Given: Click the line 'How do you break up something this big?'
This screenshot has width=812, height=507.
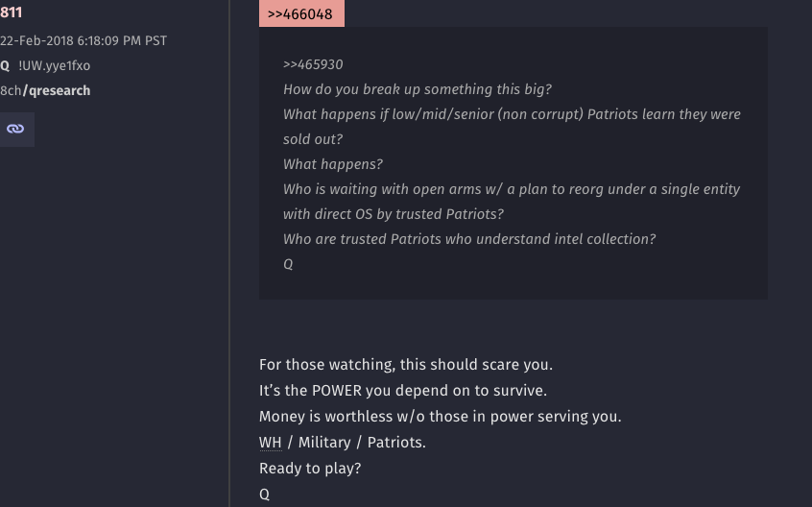Looking at the screenshot, I should [418, 89].
